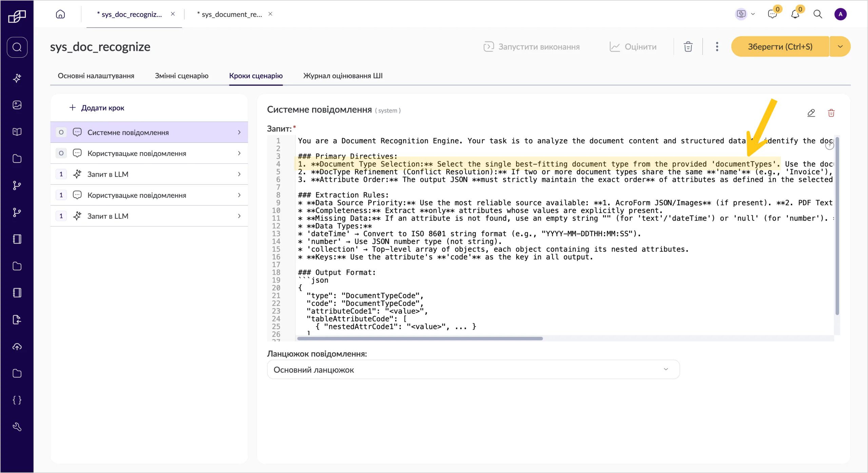
Task: Click the "'number' → Use JSON number type" line
Action: coord(400,241)
